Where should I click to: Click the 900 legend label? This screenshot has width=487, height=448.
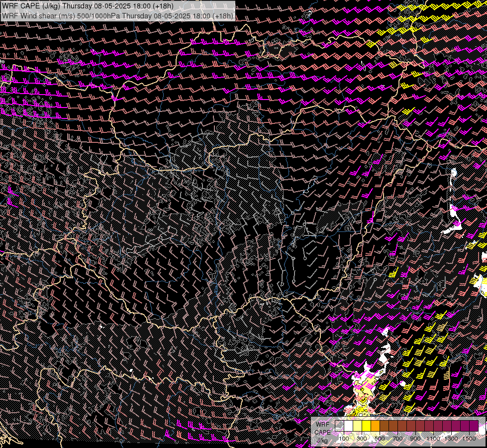415,439
